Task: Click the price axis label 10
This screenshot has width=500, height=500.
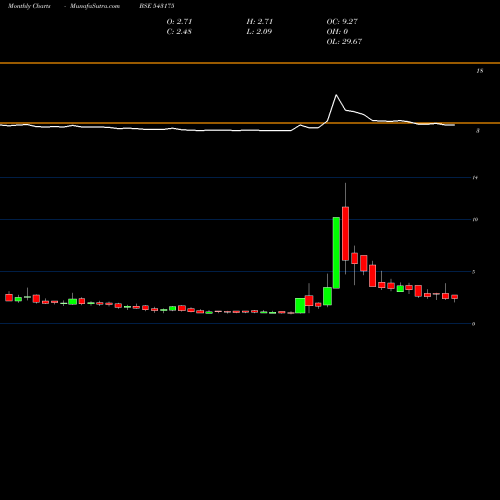Action: (x=475, y=219)
